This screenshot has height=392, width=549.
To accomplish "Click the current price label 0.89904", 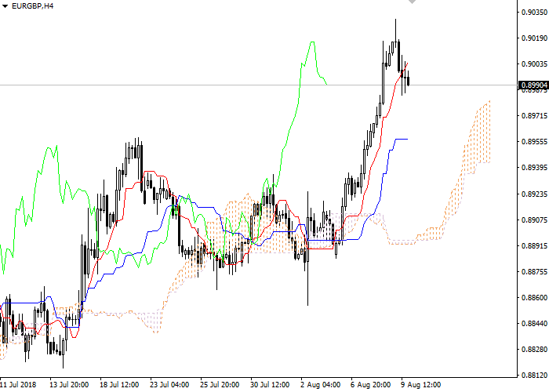I will pos(534,85).
